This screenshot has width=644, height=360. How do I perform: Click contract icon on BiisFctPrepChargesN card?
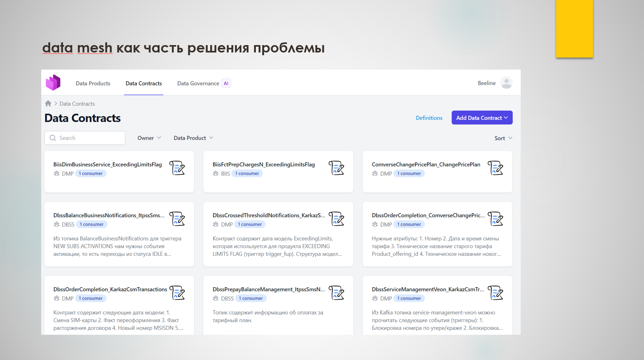tap(336, 168)
